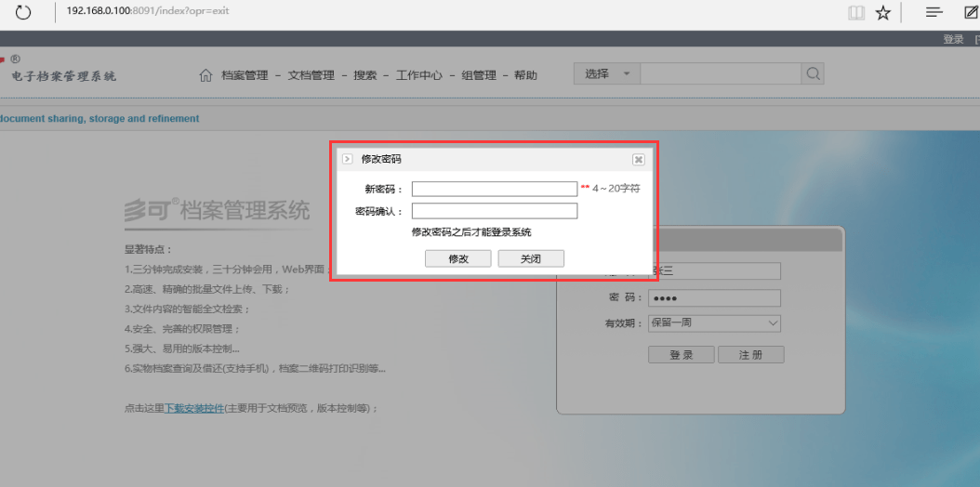Click the magnifier search icon
980x487 pixels.
click(813, 74)
